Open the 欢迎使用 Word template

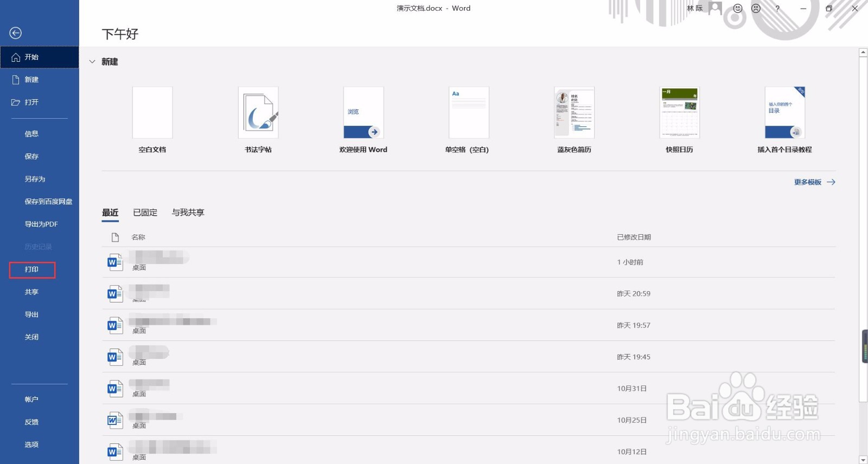tap(363, 113)
